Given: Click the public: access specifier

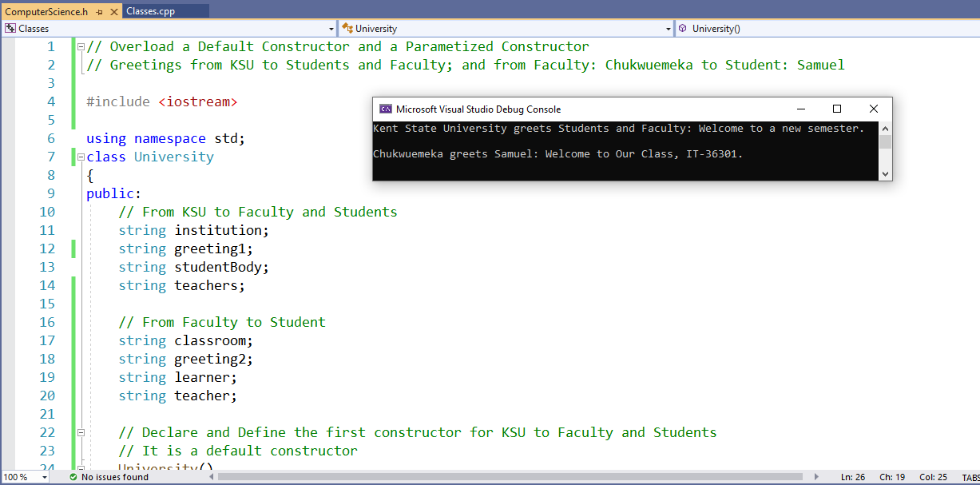Looking at the screenshot, I should click(114, 193).
